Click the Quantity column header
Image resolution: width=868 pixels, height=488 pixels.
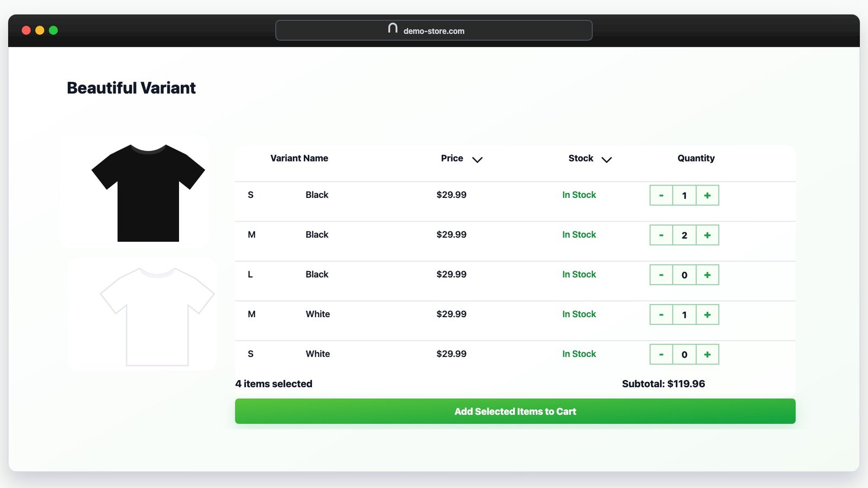click(696, 158)
